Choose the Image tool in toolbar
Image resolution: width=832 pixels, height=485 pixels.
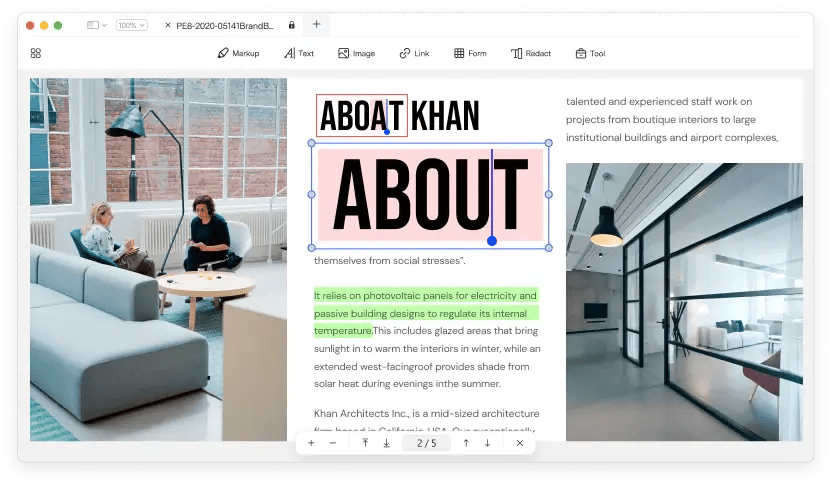[356, 53]
